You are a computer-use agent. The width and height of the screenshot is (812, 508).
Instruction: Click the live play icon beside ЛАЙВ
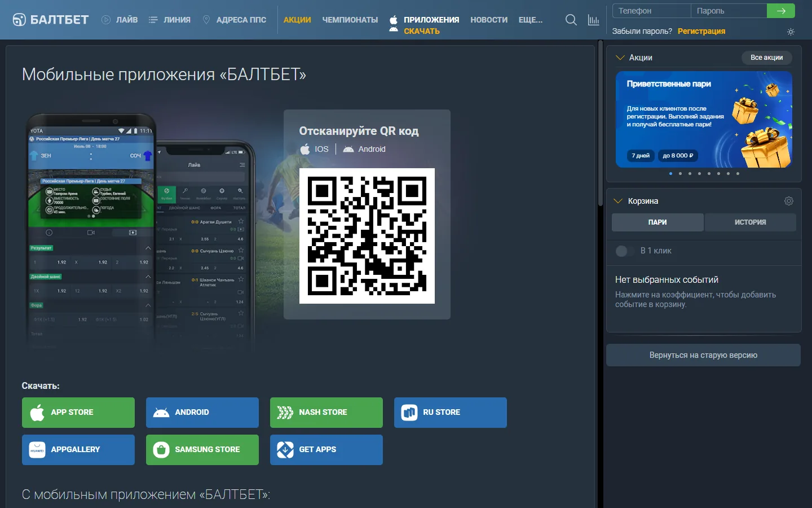(106, 20)
